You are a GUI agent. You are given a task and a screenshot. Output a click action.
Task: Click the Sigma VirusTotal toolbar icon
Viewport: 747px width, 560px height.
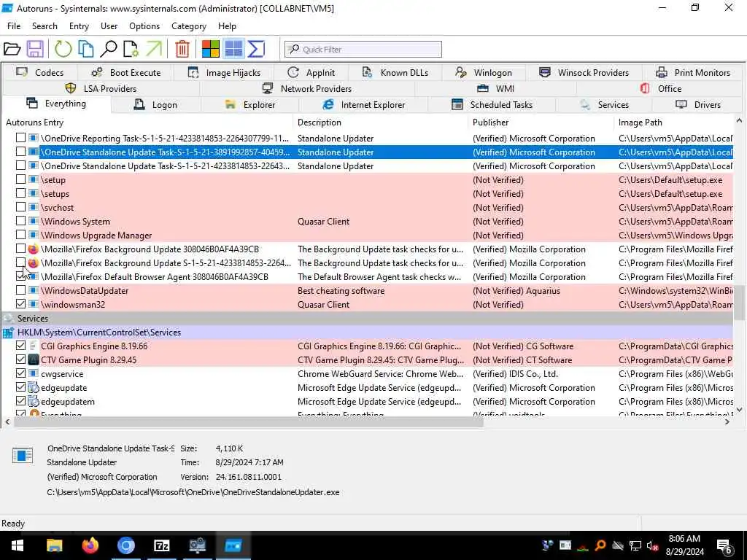256,49
